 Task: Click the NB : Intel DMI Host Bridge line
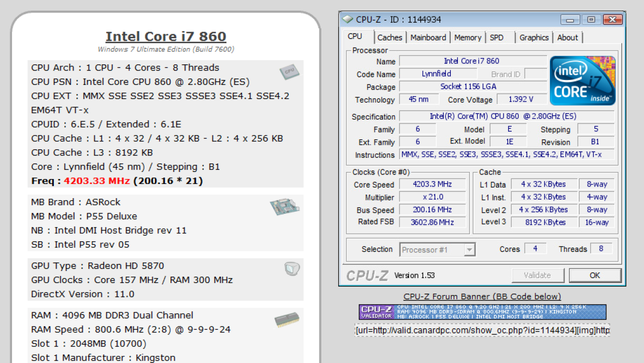(x=109, y=230)
